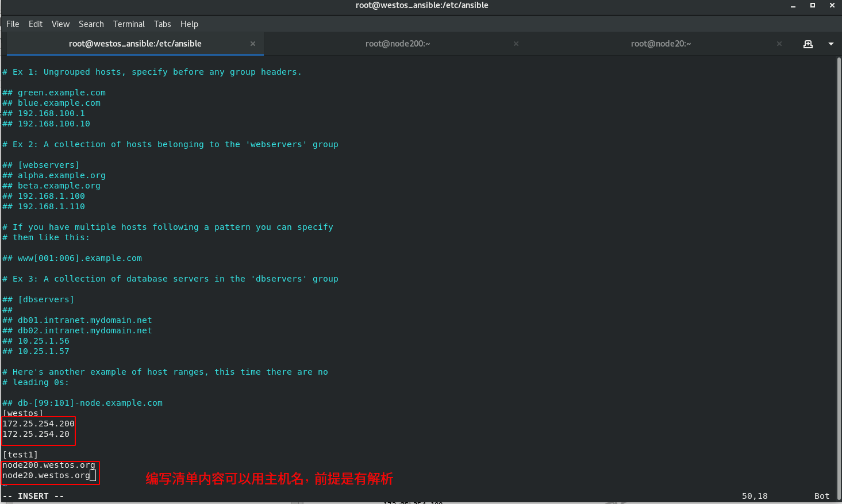
Task: Click the '# Ex 1: Ungrouped hosts' comment line
Action: (152, 72)
